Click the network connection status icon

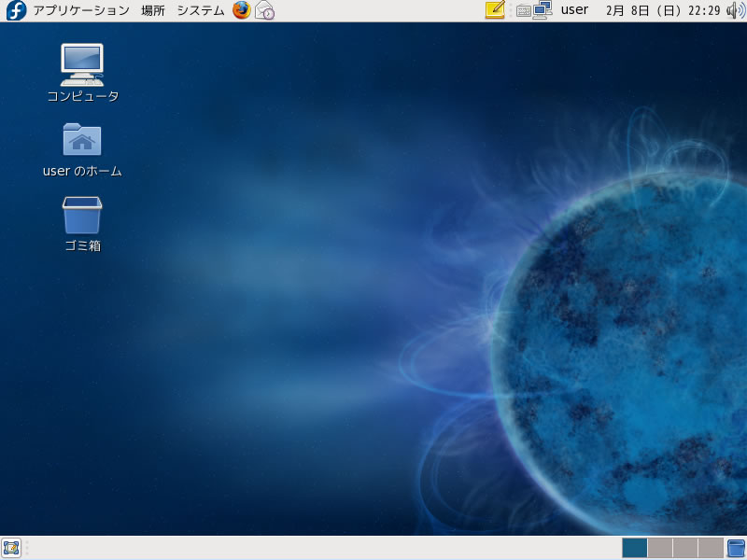click(x=543, y=10)
